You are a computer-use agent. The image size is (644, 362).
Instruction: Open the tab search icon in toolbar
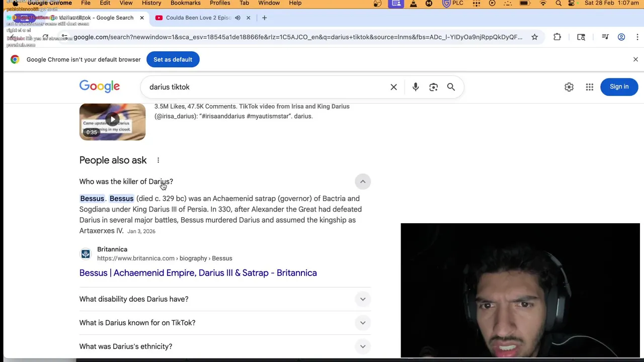[x=581, y=37]
